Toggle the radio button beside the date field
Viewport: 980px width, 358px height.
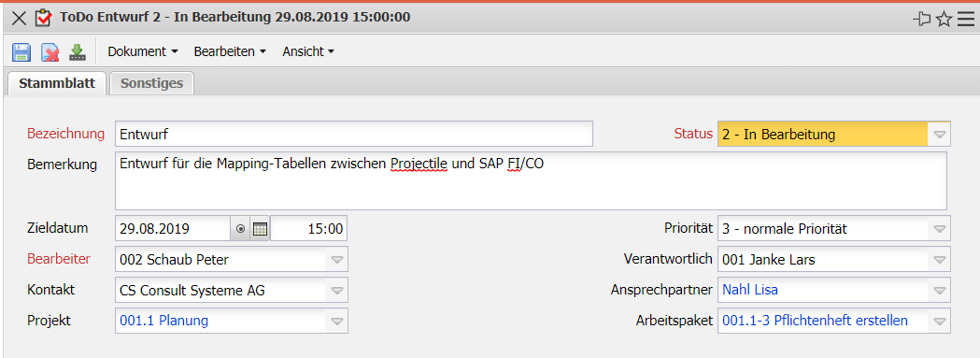[x=241, y=229]
